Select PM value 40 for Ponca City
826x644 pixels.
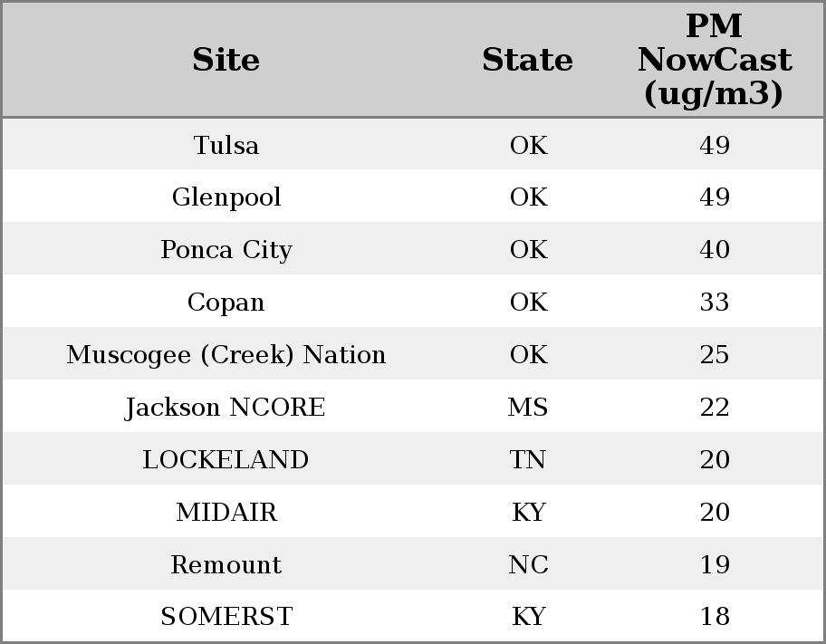tap(715, 250)
